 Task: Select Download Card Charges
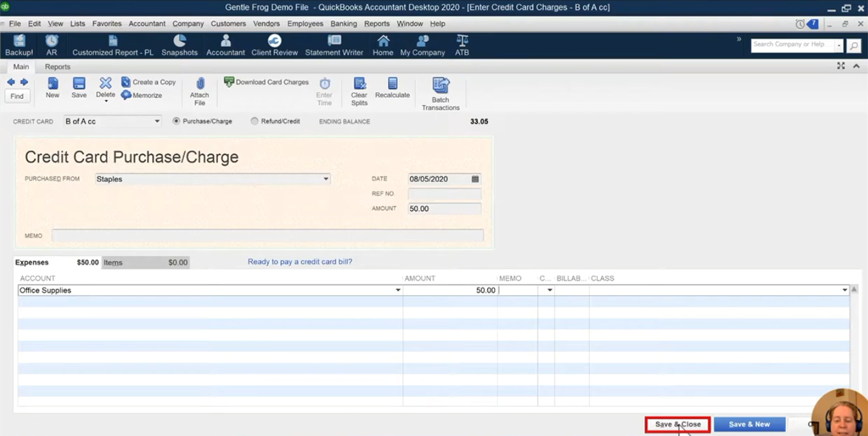click(266, 82)
